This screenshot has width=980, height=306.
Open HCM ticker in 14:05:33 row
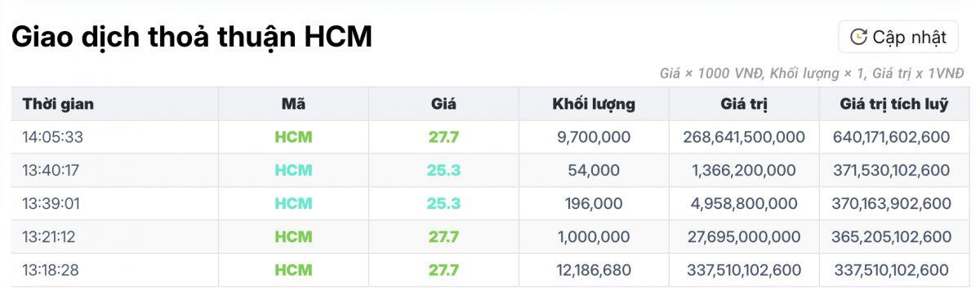(x=293, y=137)
